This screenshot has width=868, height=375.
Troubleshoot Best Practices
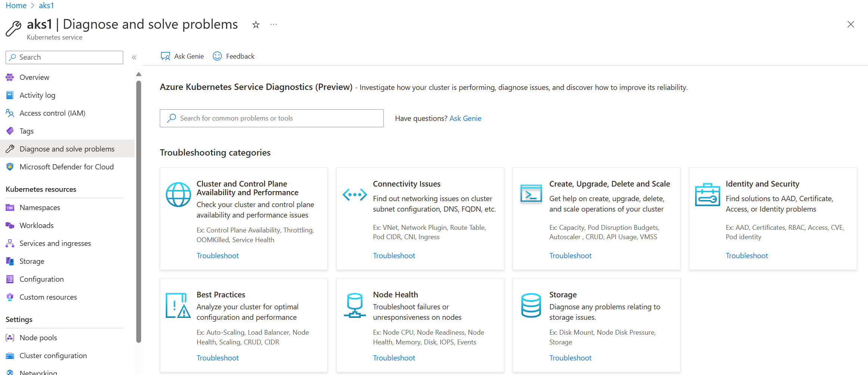(x=218, y=358)
